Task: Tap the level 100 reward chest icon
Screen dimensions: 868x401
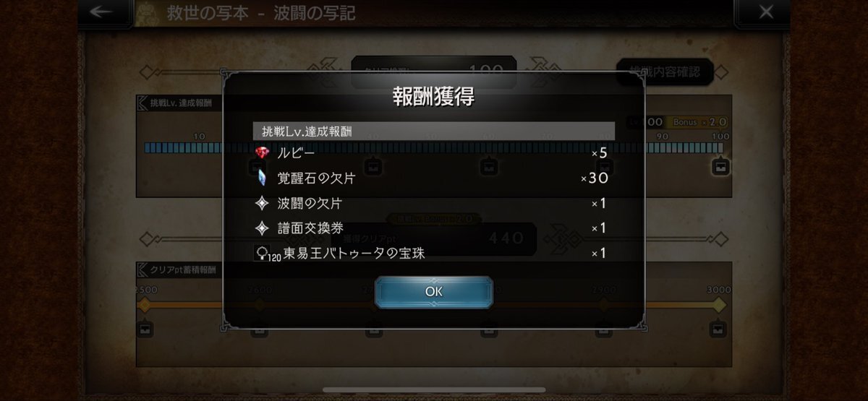Action: [x=719, y=168]
